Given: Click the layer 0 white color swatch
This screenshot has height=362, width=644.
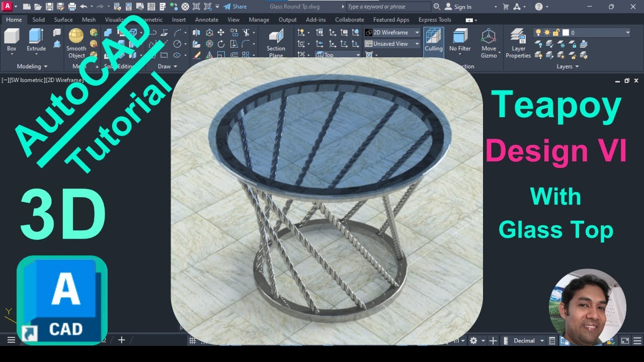Looking at the screenshot, I should coord(566,33).
